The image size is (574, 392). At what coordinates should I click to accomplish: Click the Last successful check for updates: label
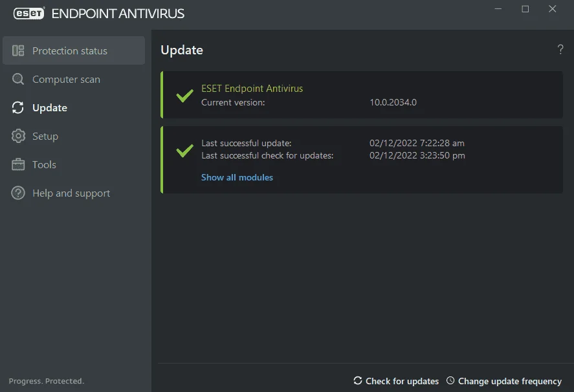267,155
